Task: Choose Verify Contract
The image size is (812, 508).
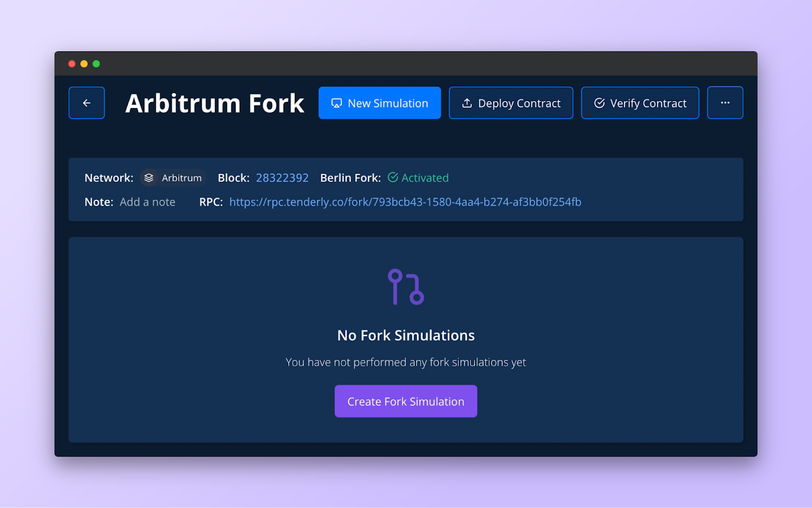Action: tap(640, 103)
